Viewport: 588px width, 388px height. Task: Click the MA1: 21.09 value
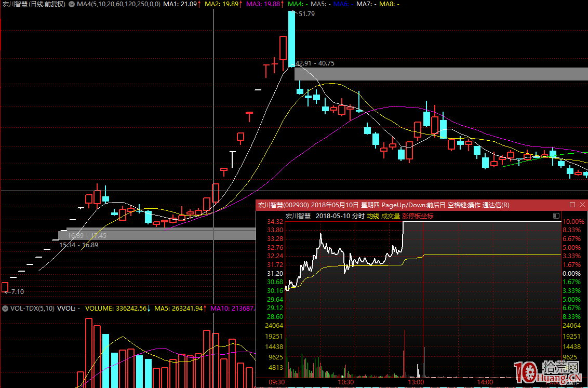(180, 4)
